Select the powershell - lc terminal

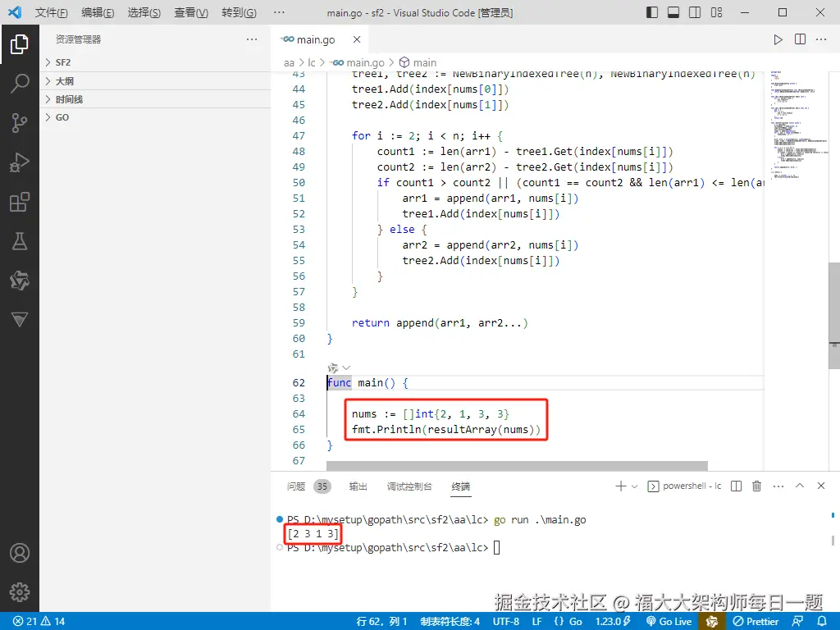pyautogui.click(x=685, y=486)
